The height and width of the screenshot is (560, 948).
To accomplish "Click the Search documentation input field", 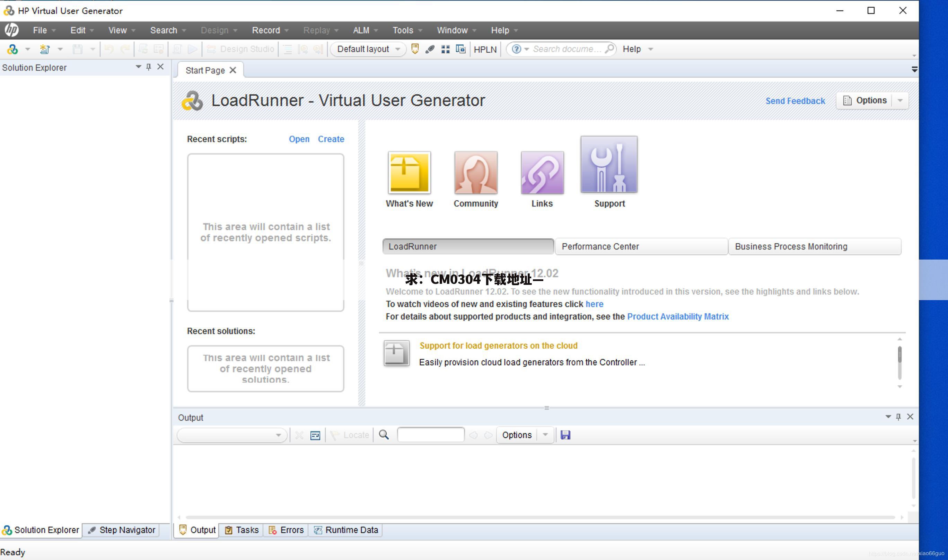I will pyautogui.click(x=567, y=49).
